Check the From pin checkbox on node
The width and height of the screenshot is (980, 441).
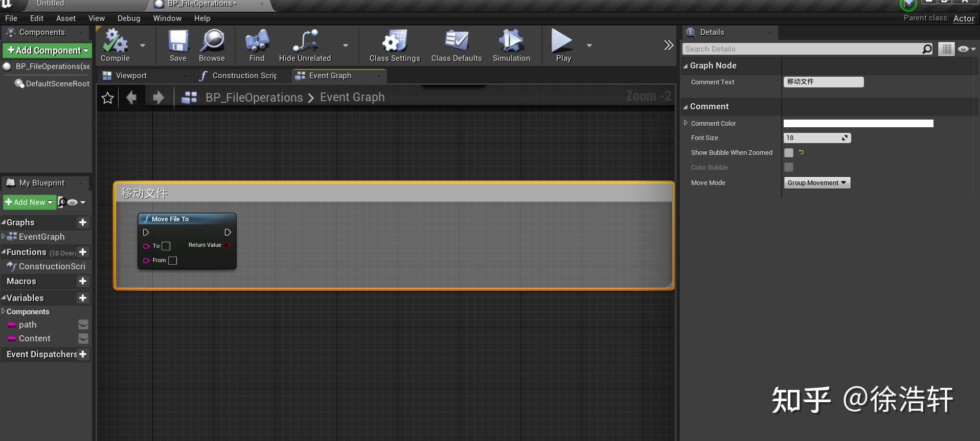pos(172,261)
